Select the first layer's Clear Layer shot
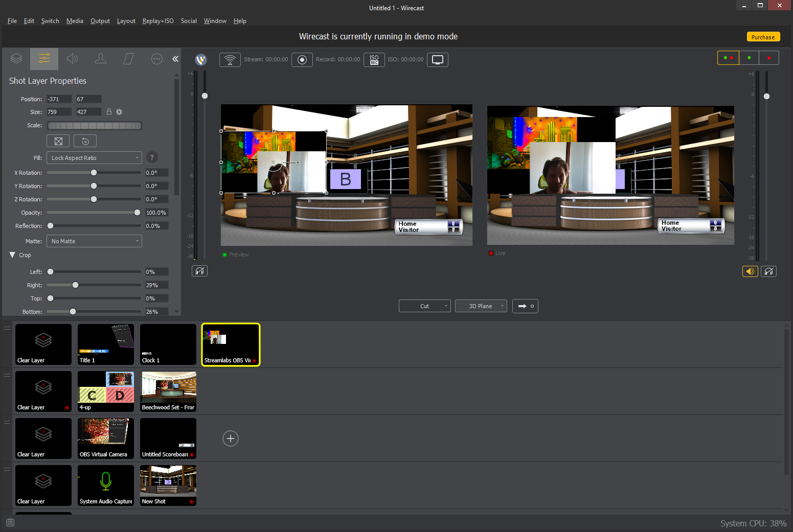 tap(43, 344)
